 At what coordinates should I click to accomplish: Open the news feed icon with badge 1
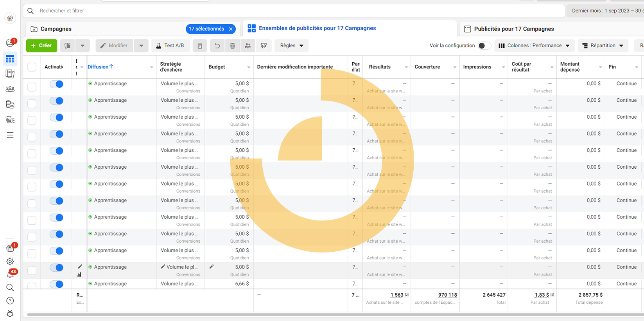click(x=11, y=248)
